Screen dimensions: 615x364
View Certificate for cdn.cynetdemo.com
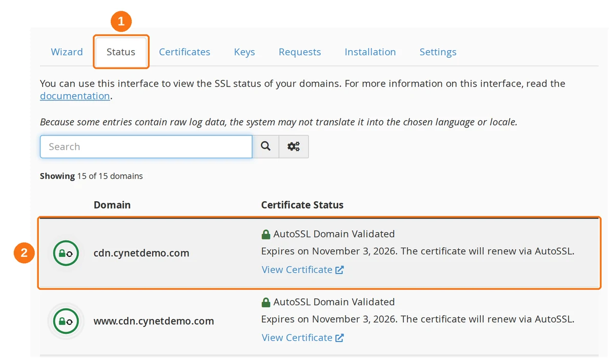302,270
